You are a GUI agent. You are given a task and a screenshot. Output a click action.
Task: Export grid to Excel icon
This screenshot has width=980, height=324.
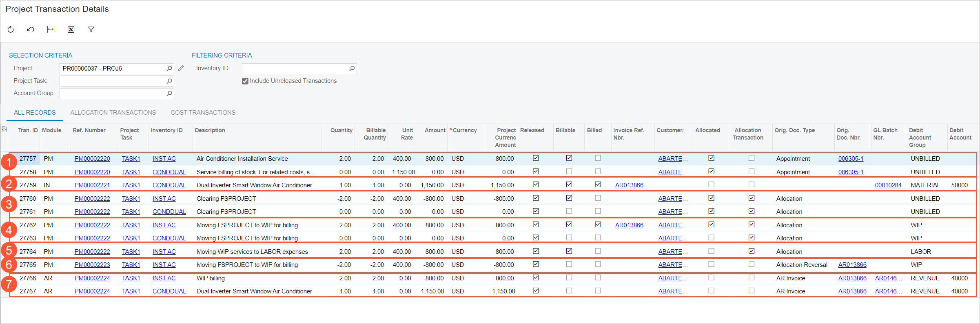point(71,29)
